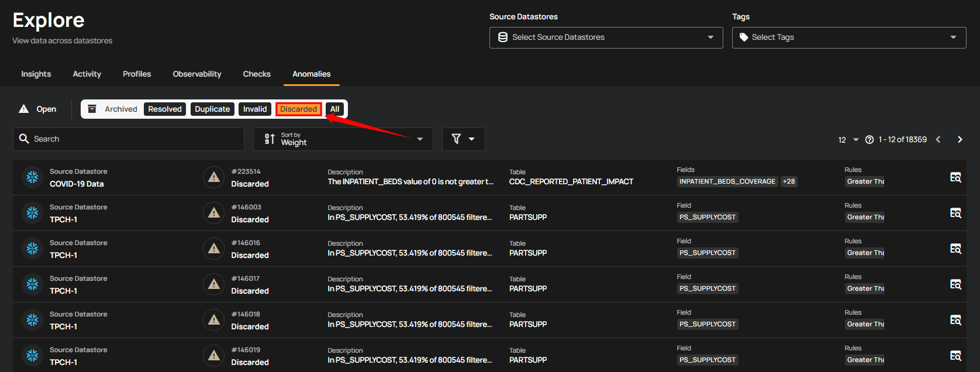Click the All status filter button
The image size is (980, 372).
click(334, 109)
